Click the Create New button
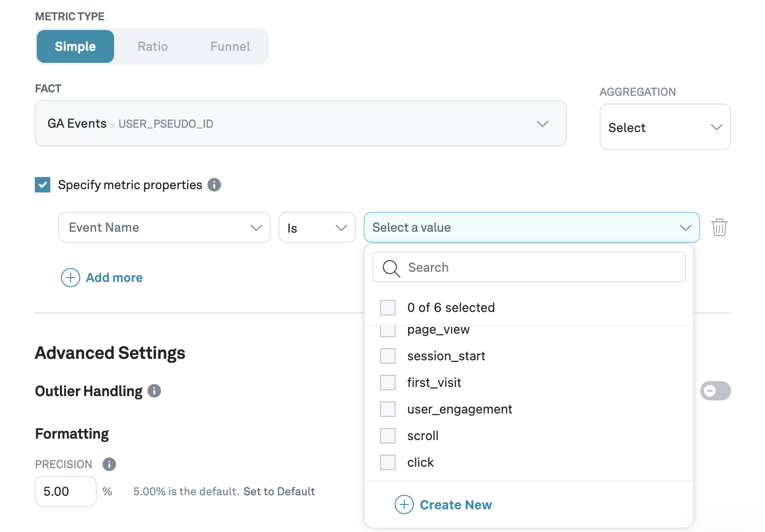Image resolution: width=765 pixels, height=532 pixels. pos(455,504)
